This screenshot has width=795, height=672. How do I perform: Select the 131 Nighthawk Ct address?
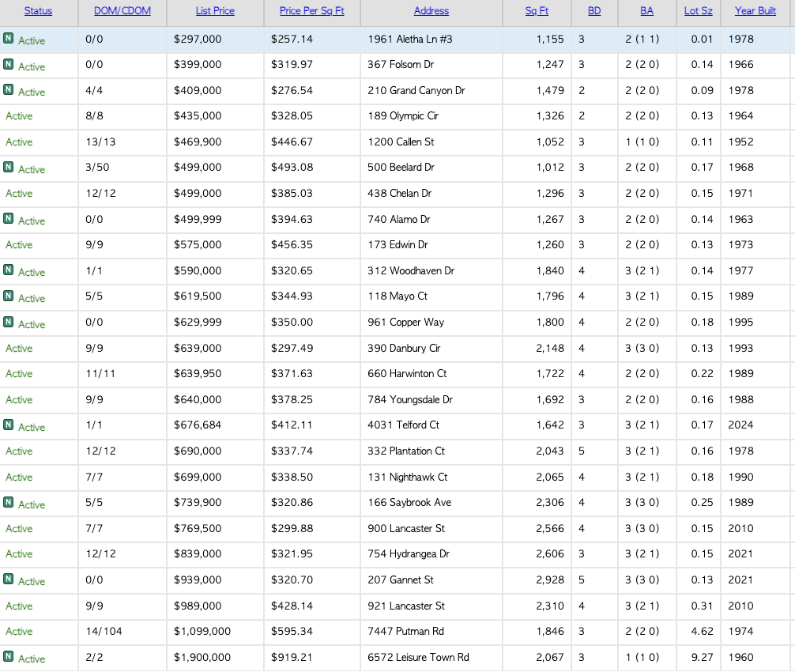tap(408, 477)
